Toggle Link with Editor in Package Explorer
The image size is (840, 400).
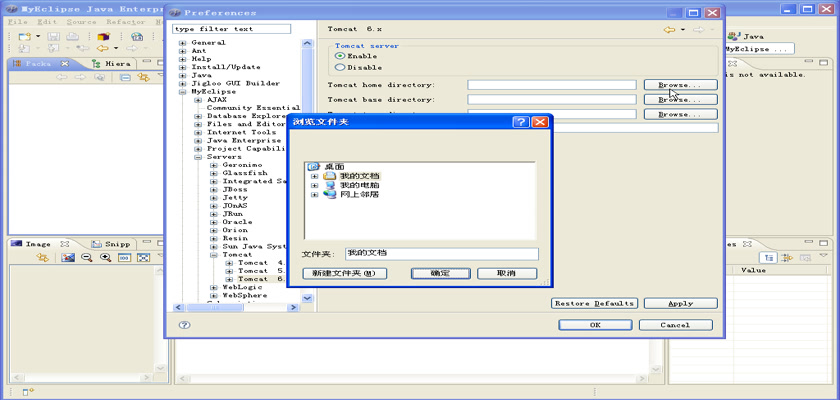coord(142,77)
